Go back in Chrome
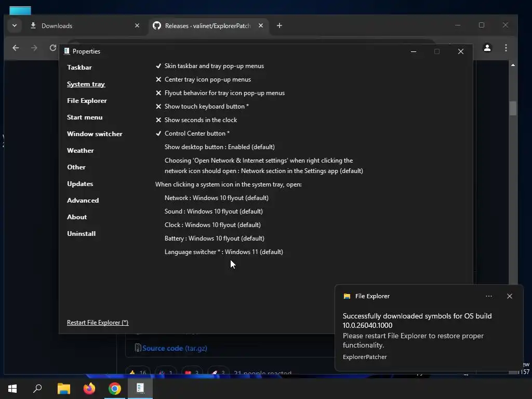 (x=16, y=48)
